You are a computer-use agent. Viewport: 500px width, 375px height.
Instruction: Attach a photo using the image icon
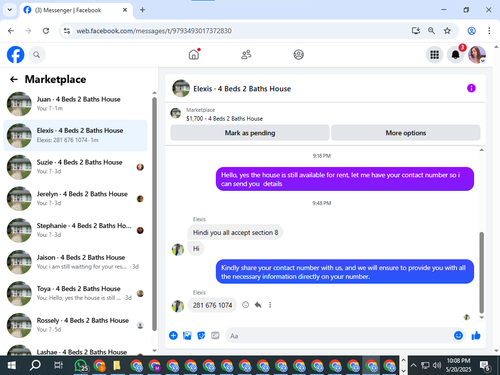pyautogui.click(x=187, y=335)
